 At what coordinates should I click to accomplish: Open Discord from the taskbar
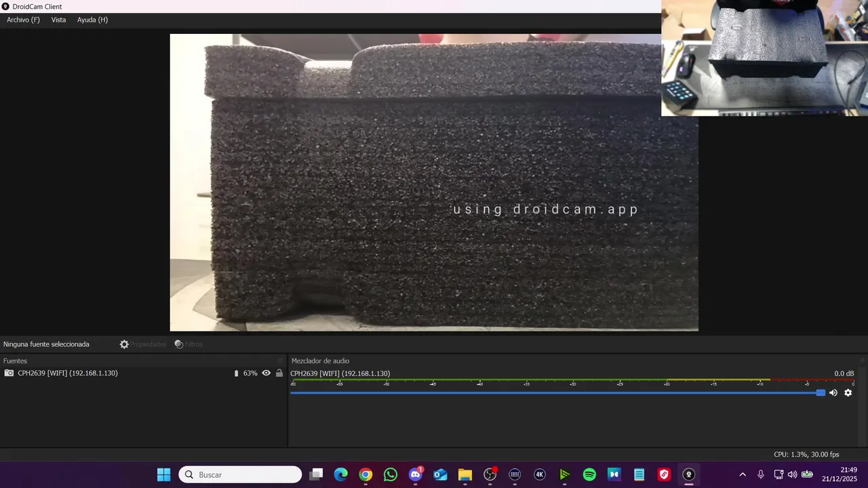point(416,474)
